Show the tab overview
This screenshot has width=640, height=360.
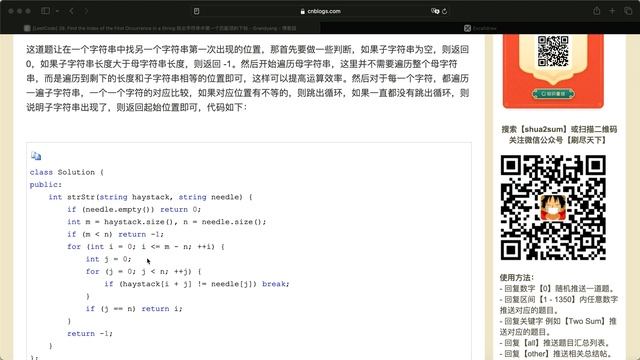tap(628, 11)
